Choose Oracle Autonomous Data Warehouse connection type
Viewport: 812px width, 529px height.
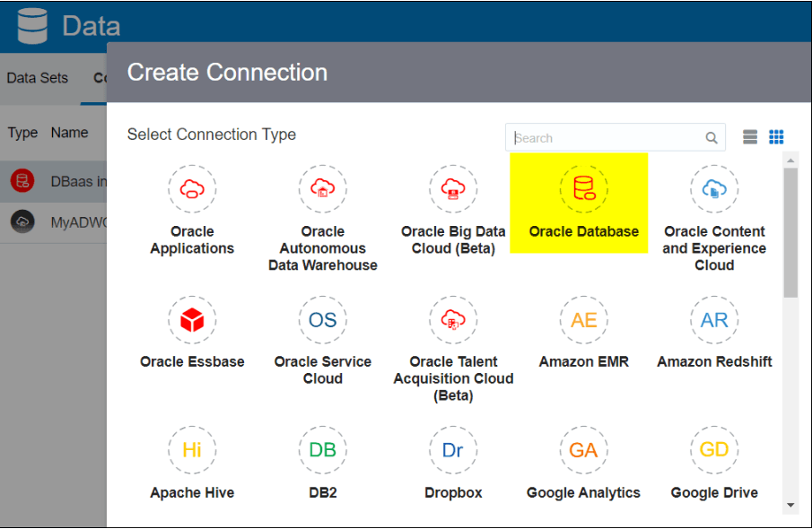pos(323,189)
